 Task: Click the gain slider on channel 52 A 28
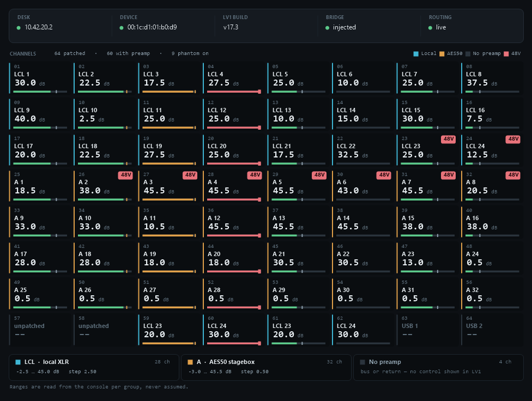coord(234,307)
